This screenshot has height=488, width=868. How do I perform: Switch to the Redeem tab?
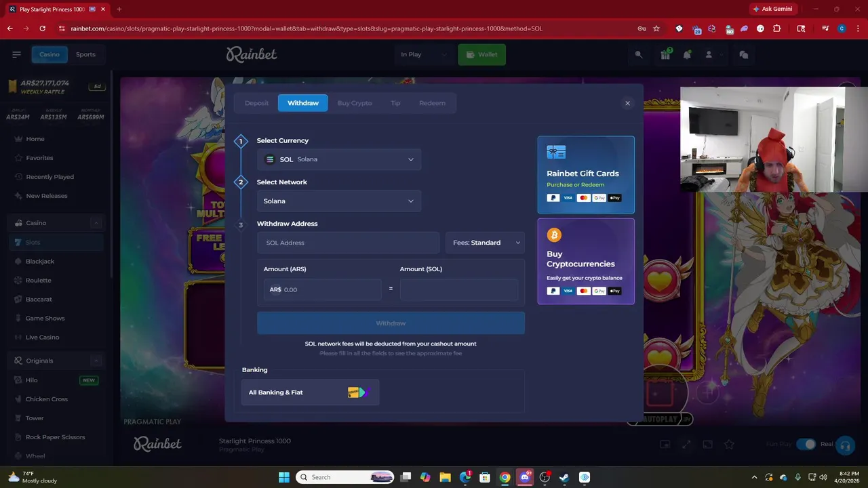(x=432, y=103)
